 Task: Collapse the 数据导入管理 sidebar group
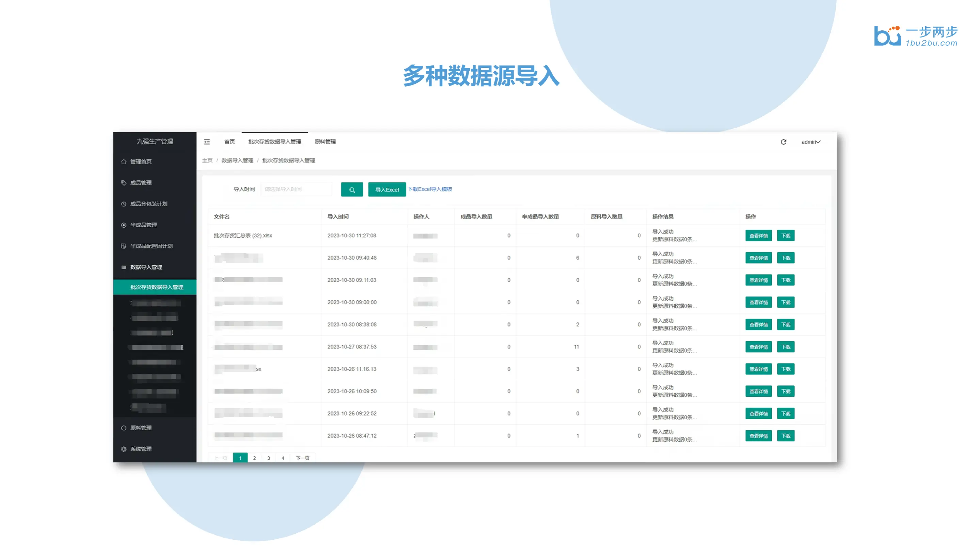(146, 267)
